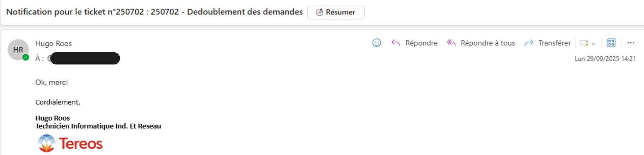Click the "Cordialement," closing line
This screenshot has width=644, height=155.
pyautogui.click(x=58, y=102)
